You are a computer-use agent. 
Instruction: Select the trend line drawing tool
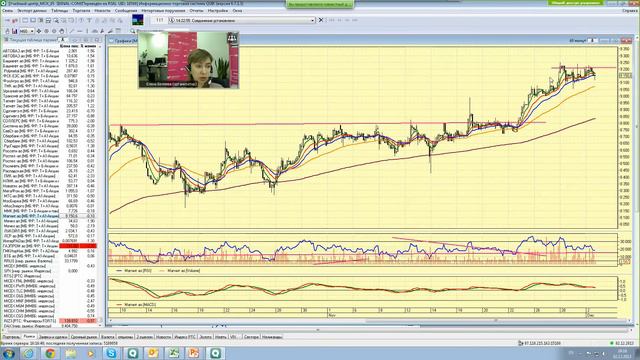[x=72, y=31]
